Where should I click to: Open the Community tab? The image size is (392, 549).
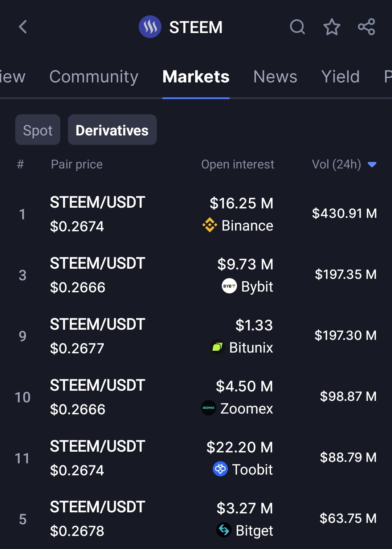tap(94, 77)
